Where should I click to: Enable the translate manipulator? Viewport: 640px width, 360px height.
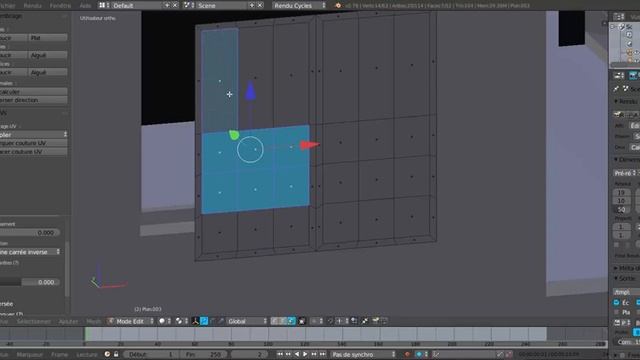click(204, 321)
